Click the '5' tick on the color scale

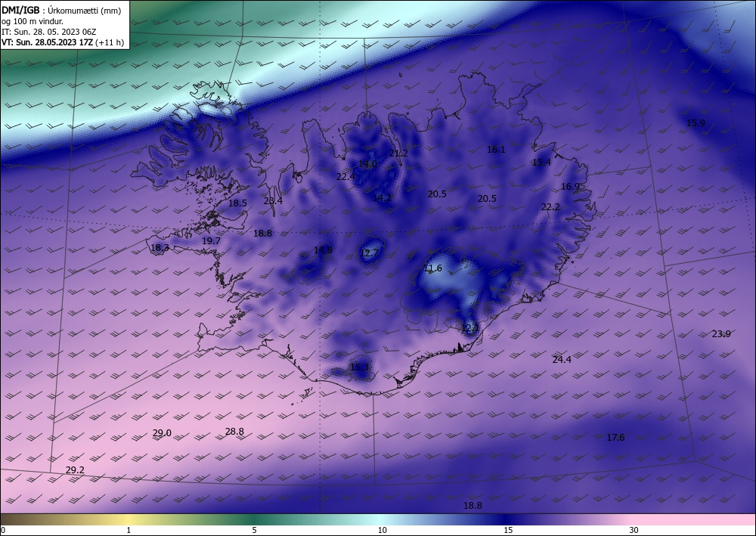click(x=254, y=530)
